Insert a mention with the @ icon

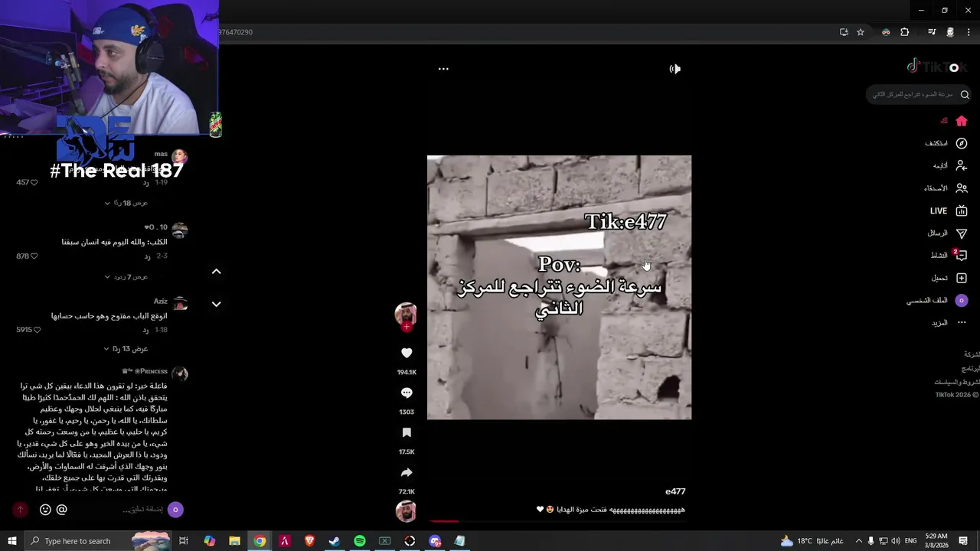click(x=62, y=510)
